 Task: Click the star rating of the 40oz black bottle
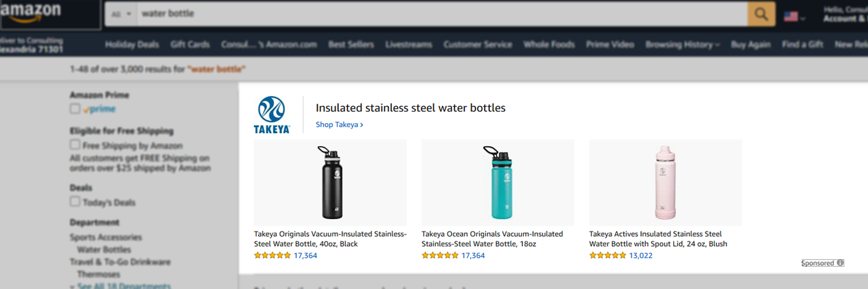pos(273,255)
